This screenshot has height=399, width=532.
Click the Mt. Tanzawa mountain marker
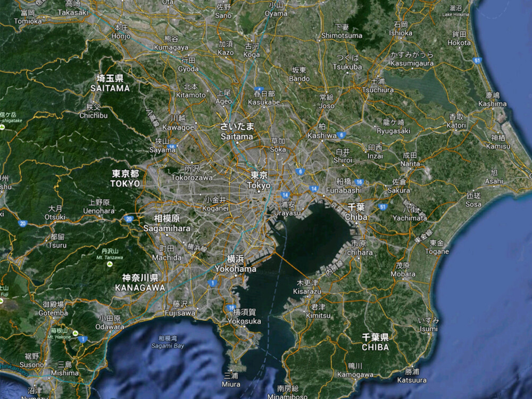tap(110, 264)
